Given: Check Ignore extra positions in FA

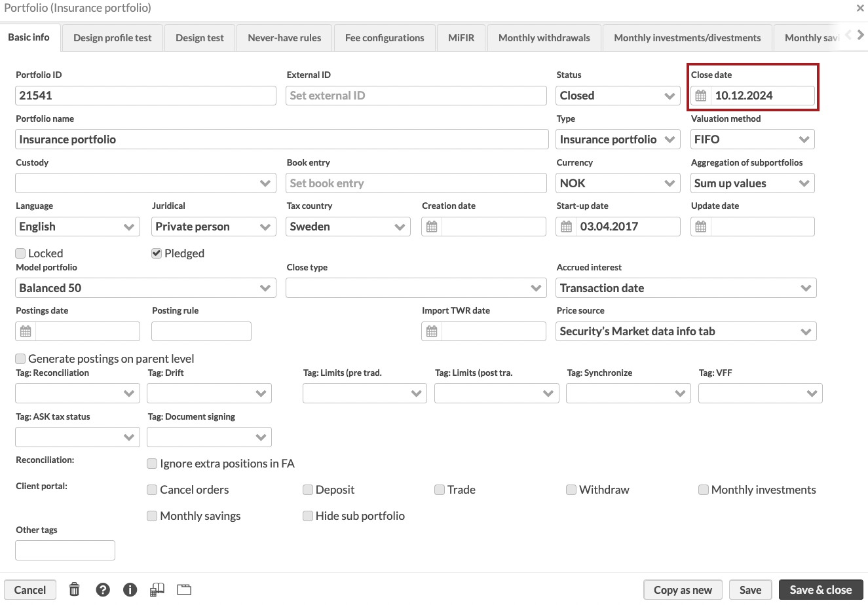Looking at the screenshot, I should (x=152, y=464).
